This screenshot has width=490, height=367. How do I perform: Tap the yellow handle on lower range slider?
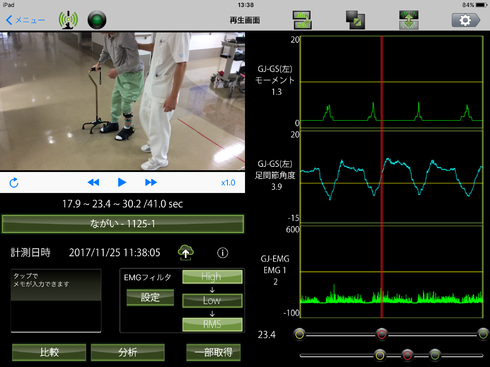[380, 355]
